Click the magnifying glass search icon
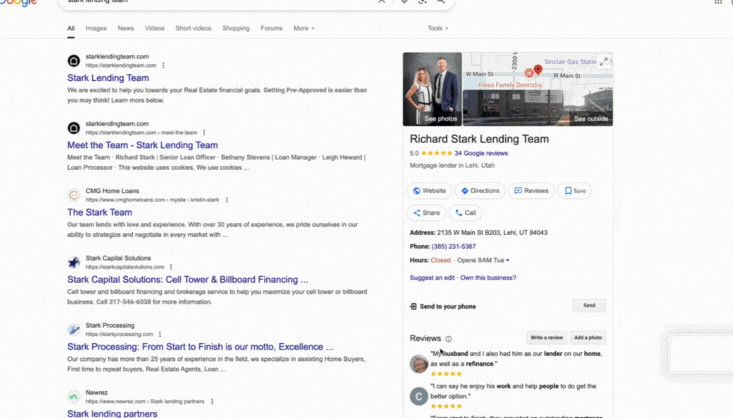 (x=441, y=1)
